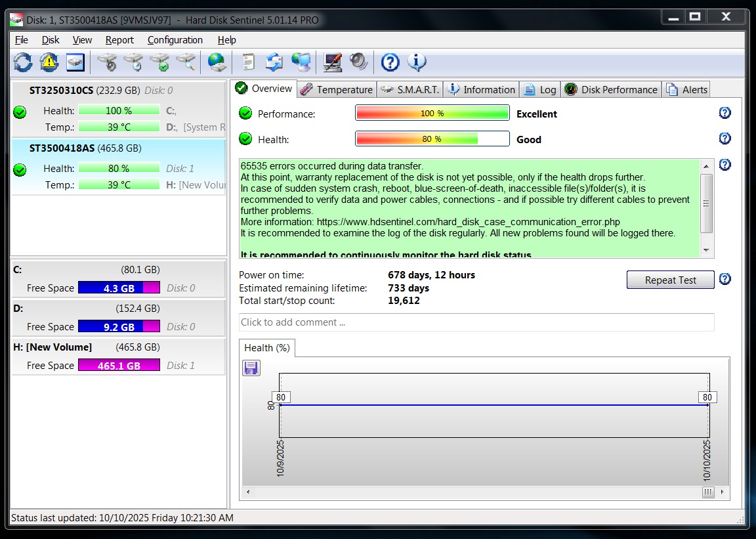756x539 pixels.
Task: Click the notepad report toolbar icon
Action: [248, 62]
